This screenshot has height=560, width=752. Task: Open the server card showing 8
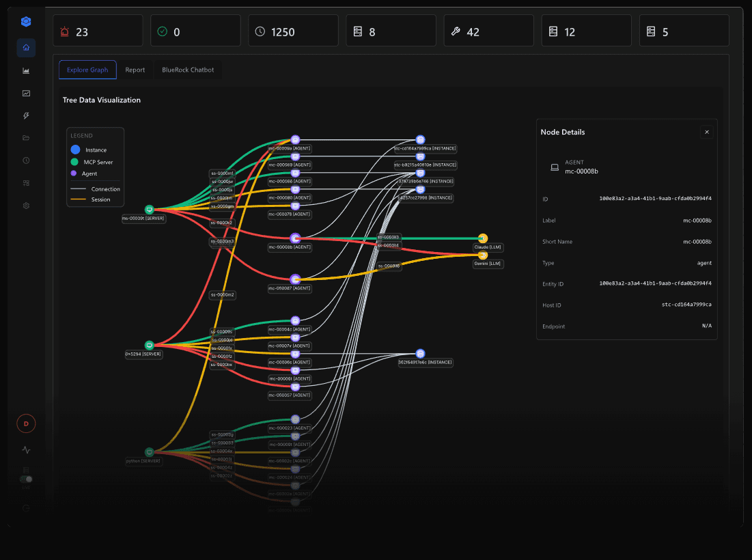(x=391, y=31)
